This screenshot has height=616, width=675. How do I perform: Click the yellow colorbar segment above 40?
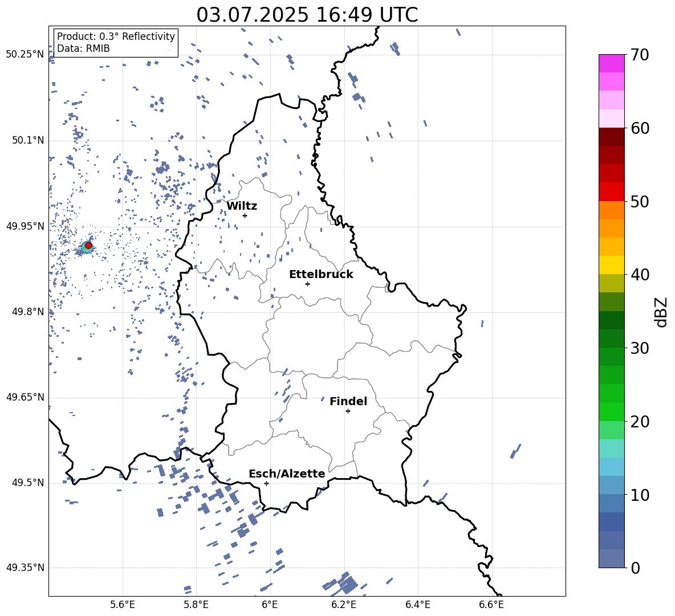(x=612, y=265)
